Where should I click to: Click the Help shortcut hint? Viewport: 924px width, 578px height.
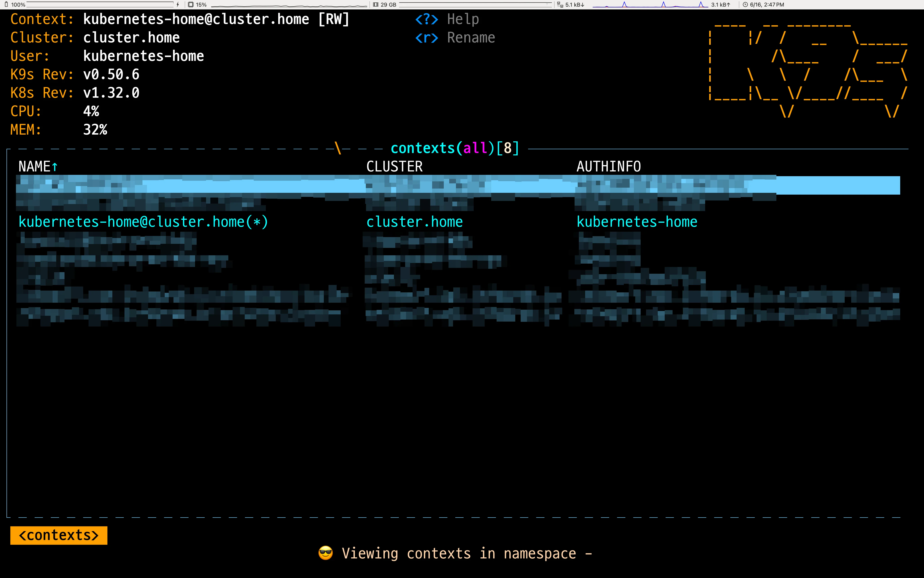pyautogui.click(x=447, y=19)
